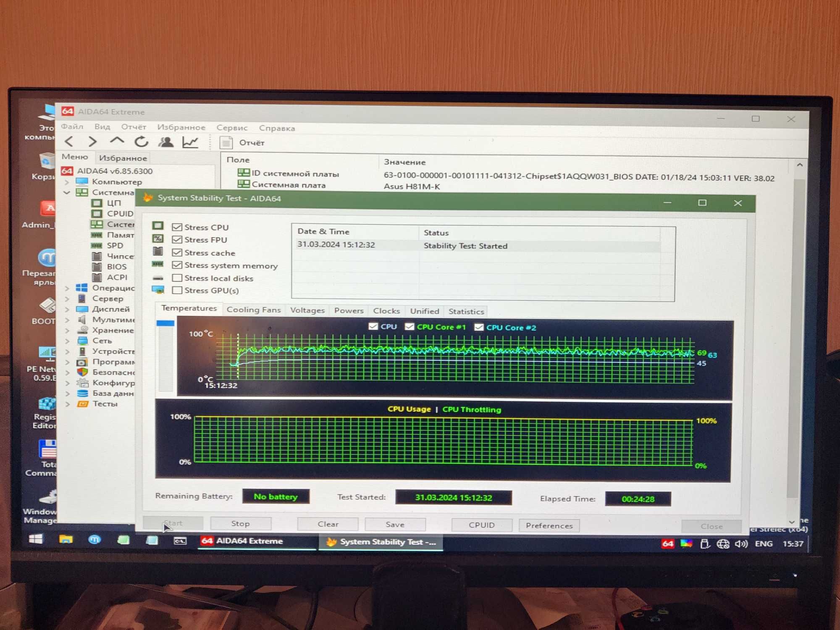Collapse the Системная плата tree node
840x630 pixels.
pos(67,192)
